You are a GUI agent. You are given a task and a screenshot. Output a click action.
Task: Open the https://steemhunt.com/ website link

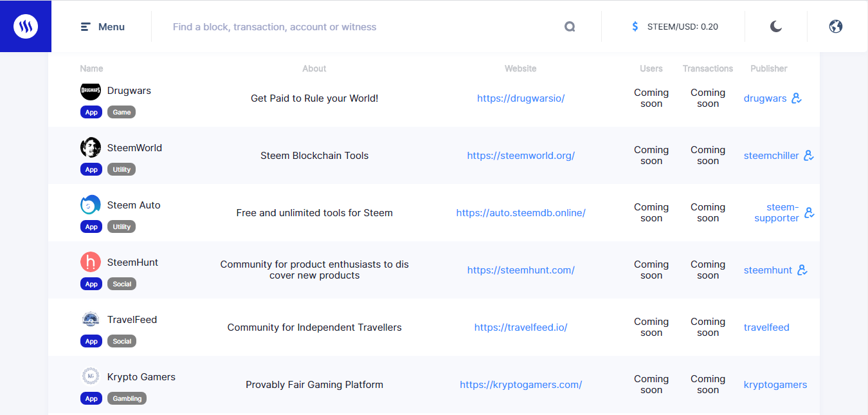pyautogui.click(x=521, y=270)
